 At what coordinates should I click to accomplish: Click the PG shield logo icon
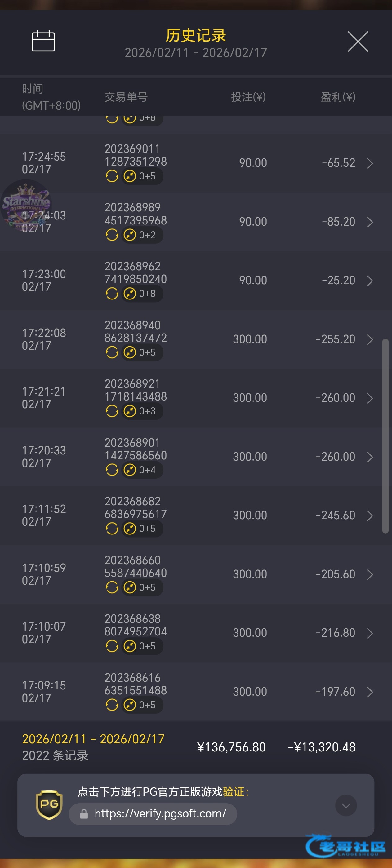coord(49,805)
